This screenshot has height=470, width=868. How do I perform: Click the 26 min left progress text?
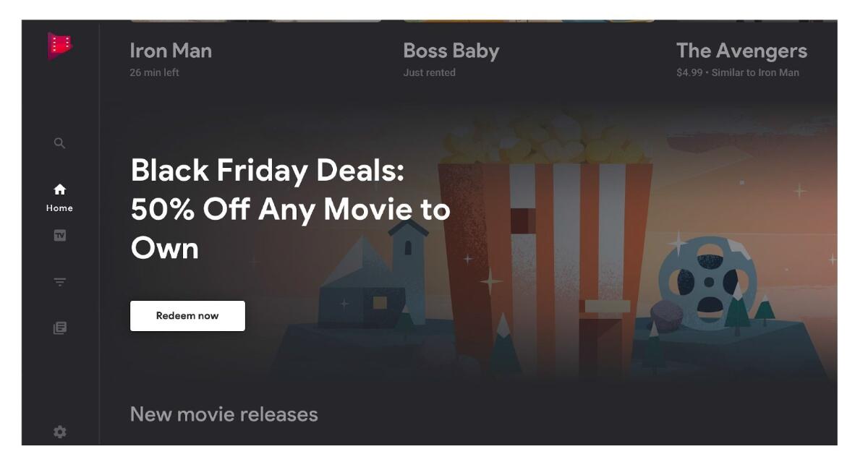pyautogui.click(x=155, y=72)
